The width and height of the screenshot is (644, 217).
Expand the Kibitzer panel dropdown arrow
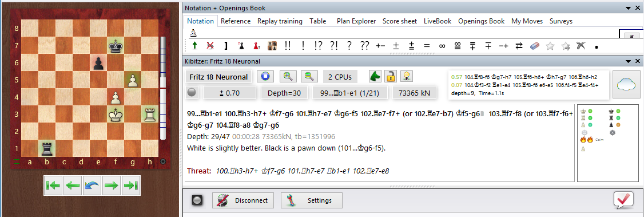point(628,61)
